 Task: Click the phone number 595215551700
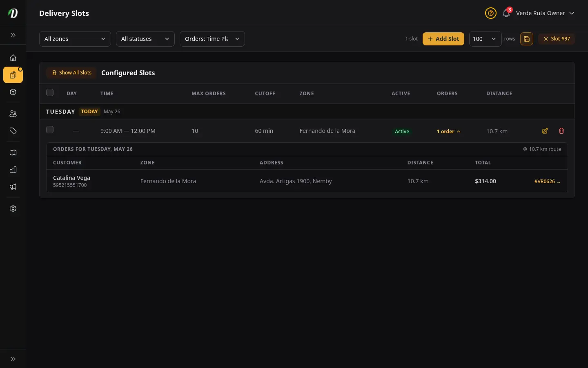[70, 185]
